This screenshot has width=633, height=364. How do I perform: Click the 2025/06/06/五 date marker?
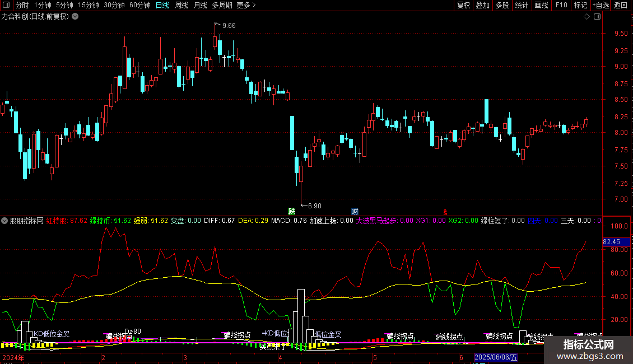tap(496, 357)
